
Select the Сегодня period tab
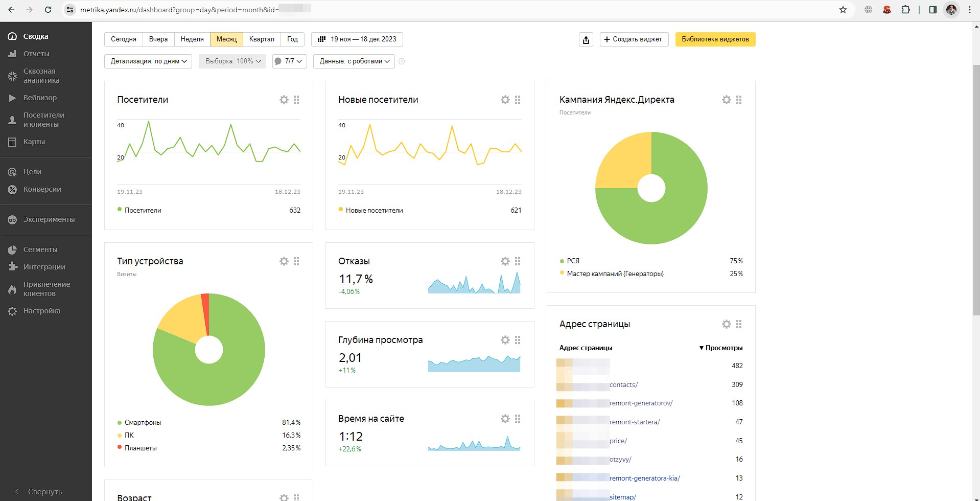(124, 39)
